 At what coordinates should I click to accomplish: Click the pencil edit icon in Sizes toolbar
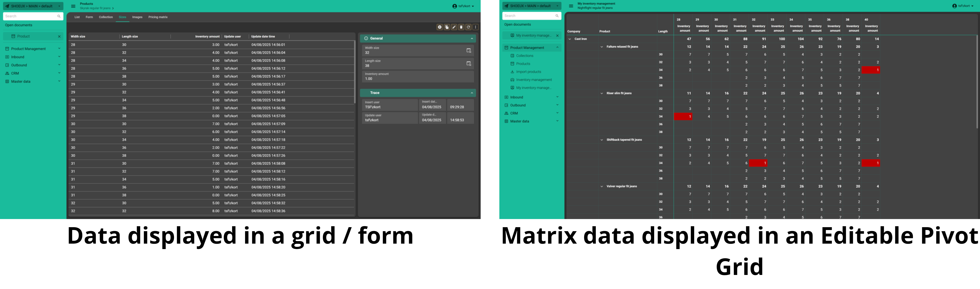[x=454, y=27]
